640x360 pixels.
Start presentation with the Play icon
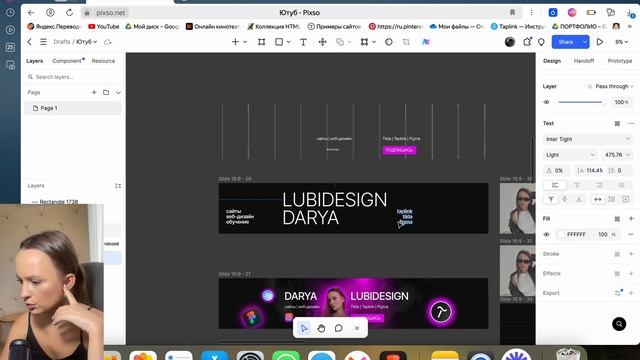point(600,42)
